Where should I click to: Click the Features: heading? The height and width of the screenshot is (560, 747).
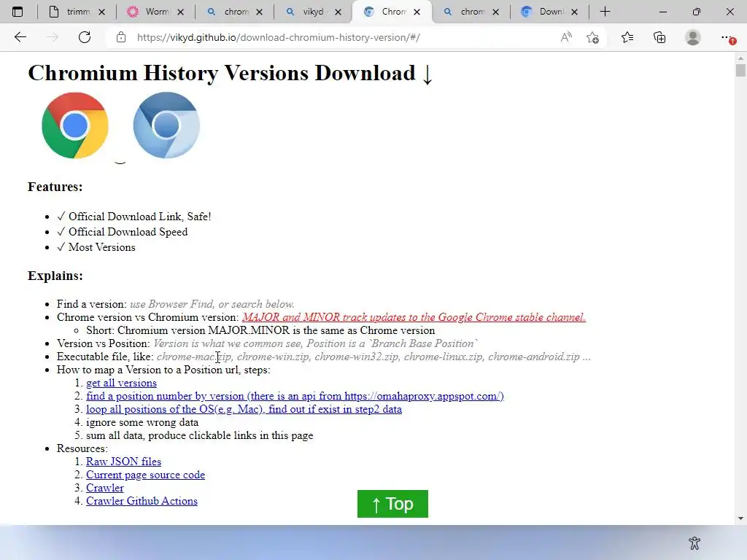click(x=55, y=187)
